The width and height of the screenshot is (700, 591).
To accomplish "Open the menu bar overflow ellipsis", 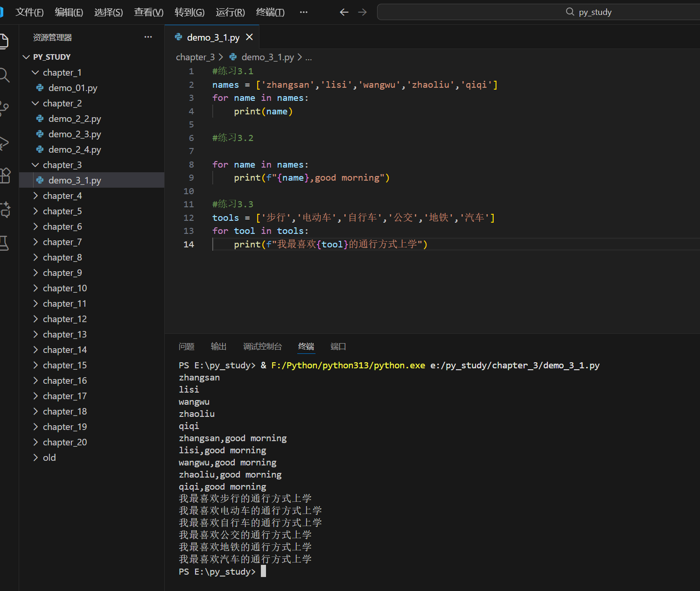I will (x=304, y=12).
